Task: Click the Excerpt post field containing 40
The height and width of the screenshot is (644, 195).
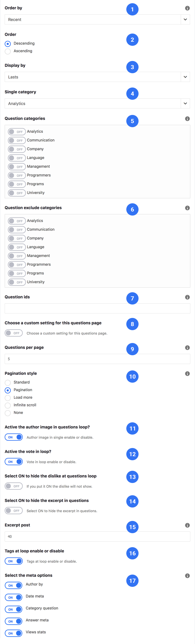Action: click(x=97, y=537)
